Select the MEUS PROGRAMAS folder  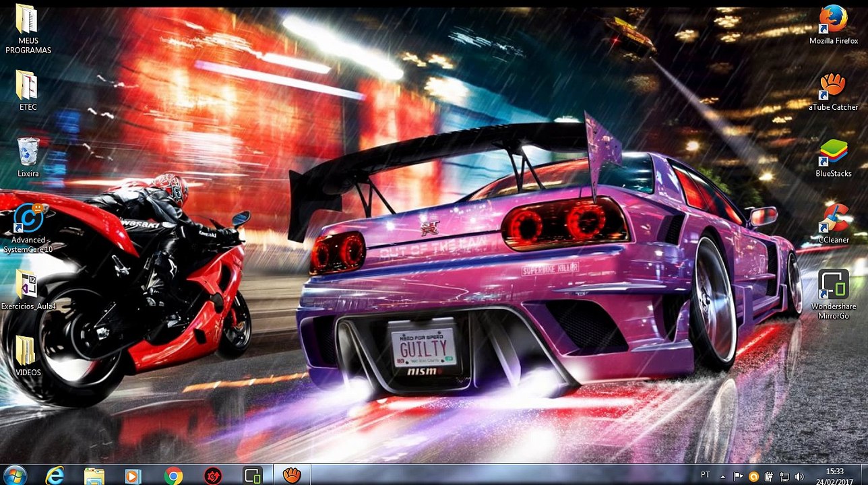tap(28, 29)
